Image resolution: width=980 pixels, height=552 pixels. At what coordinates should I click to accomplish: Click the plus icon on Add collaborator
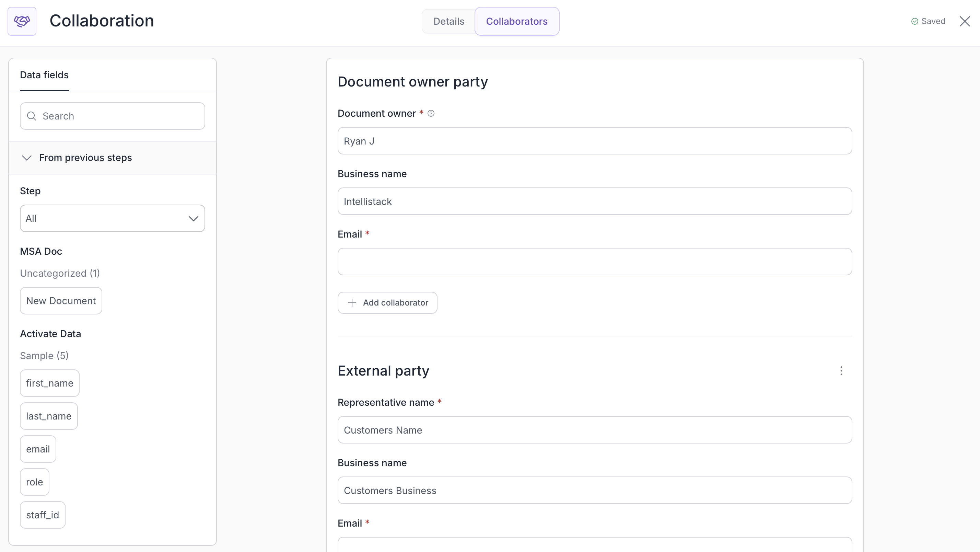[x=352, y=303]
